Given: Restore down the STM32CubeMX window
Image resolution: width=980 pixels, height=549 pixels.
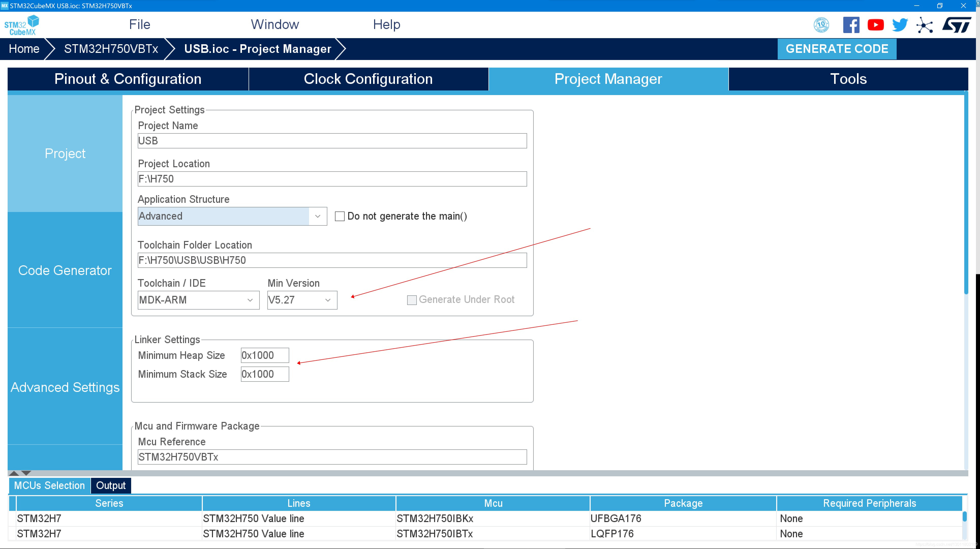Looking at the screenshot, I should [940, 6].
